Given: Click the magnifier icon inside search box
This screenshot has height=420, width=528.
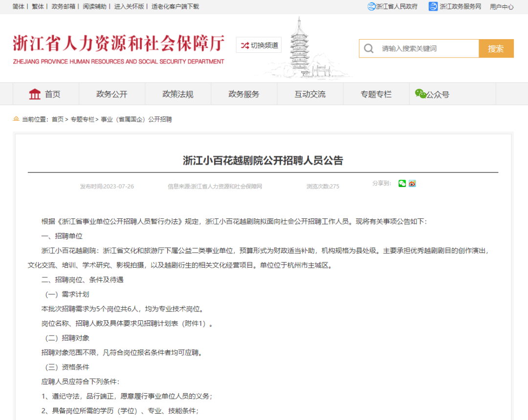Looking at the screenshot, I should pyautogui.click(x=369, y=48).
